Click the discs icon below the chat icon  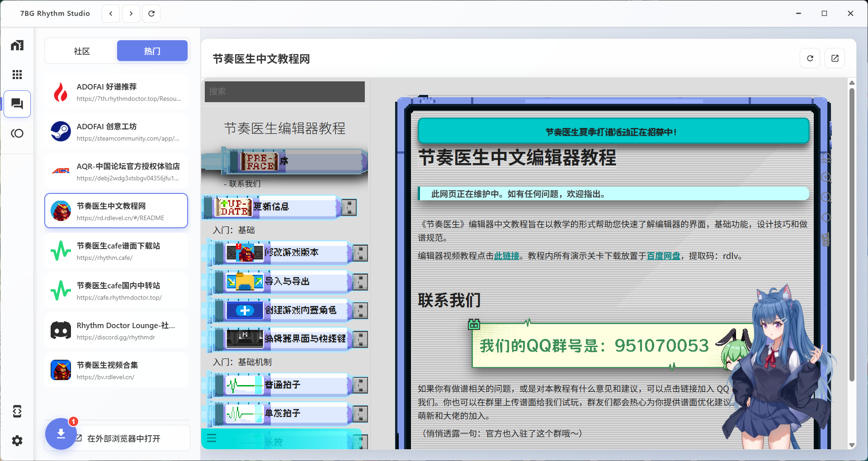click(17, 133)
